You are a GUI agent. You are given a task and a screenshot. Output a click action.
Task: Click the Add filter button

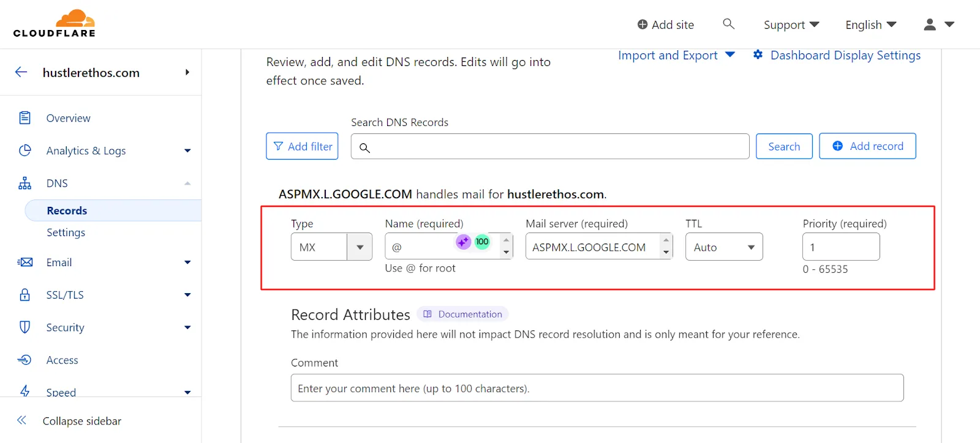tap(302, 146)
